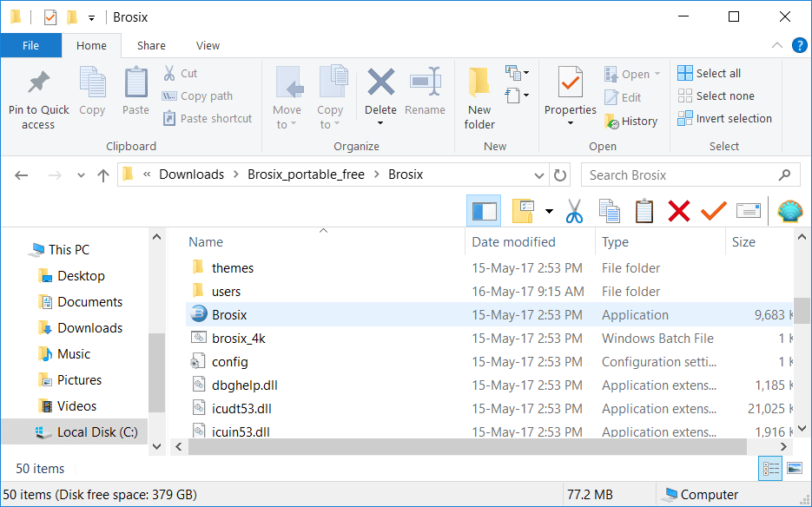Click the red X delete toolbar icon

point(679,211)
